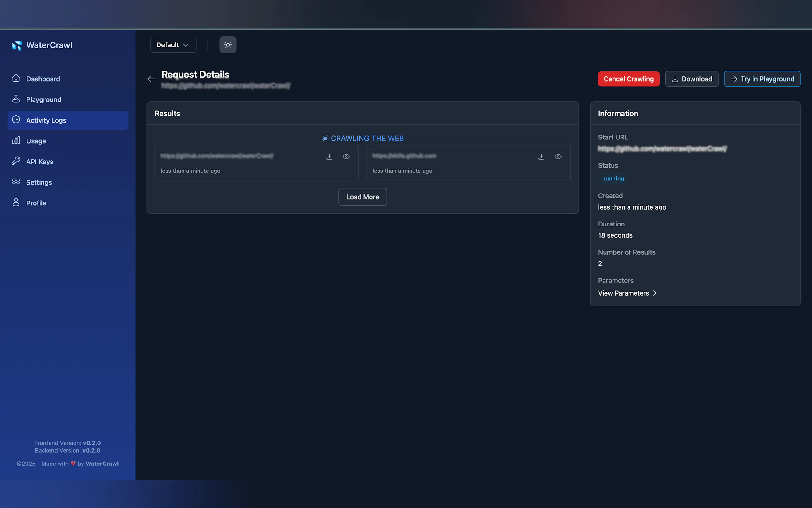Open Settings gear in sidebar
Screen dimensions: 812x508
(x=16, y=182)
